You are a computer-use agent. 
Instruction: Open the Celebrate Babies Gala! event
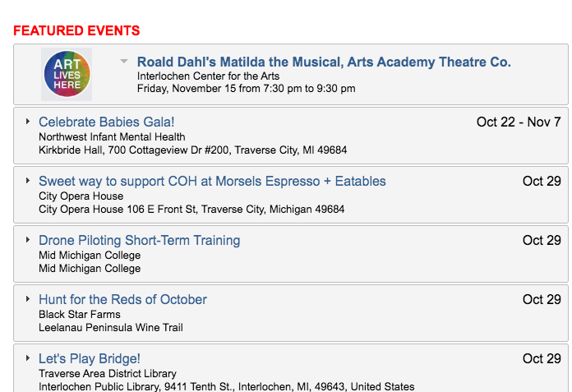click(x=107, y=122)
